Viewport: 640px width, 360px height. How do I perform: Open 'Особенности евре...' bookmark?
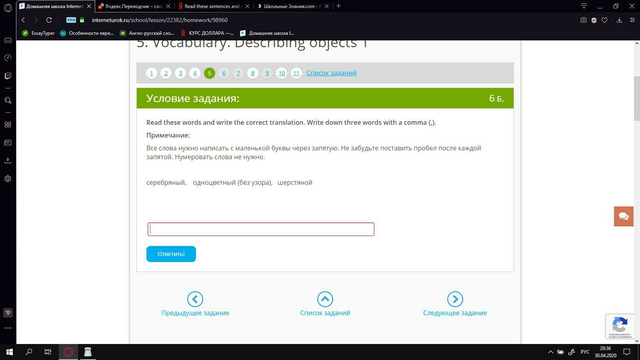point(87,33)
